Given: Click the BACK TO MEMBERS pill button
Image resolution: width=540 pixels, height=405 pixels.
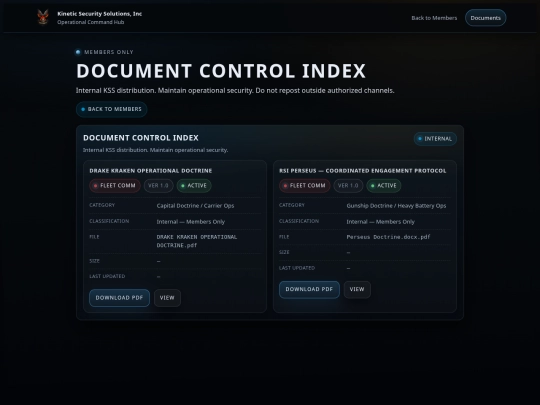Looking at the screenshot, I should point(112,109).
